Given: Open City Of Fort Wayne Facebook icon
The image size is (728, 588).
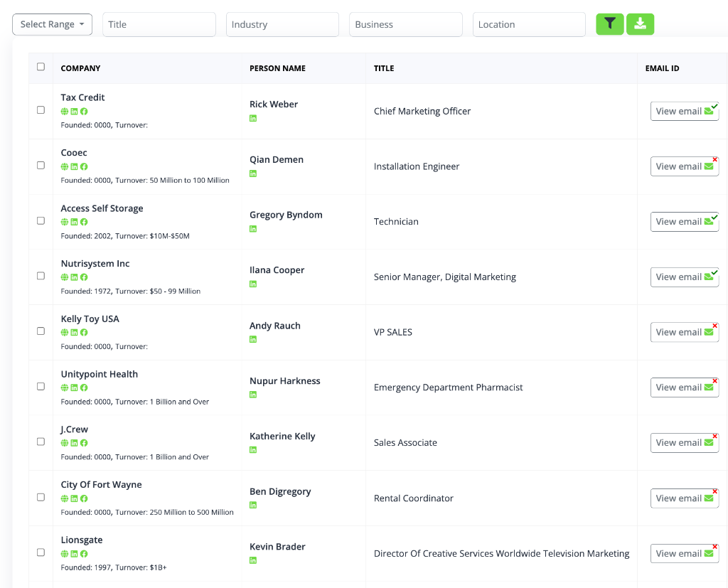Looking at the screenshot, I should pos(84,499).
